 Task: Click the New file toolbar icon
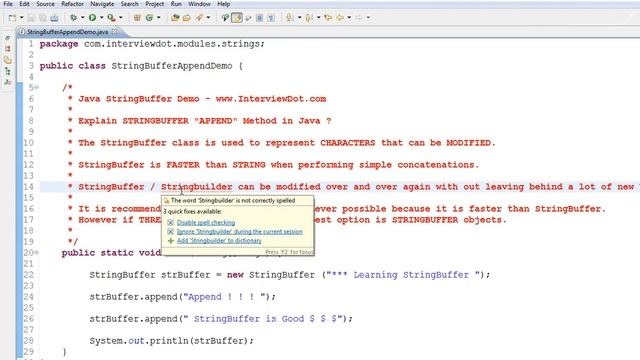13,18
